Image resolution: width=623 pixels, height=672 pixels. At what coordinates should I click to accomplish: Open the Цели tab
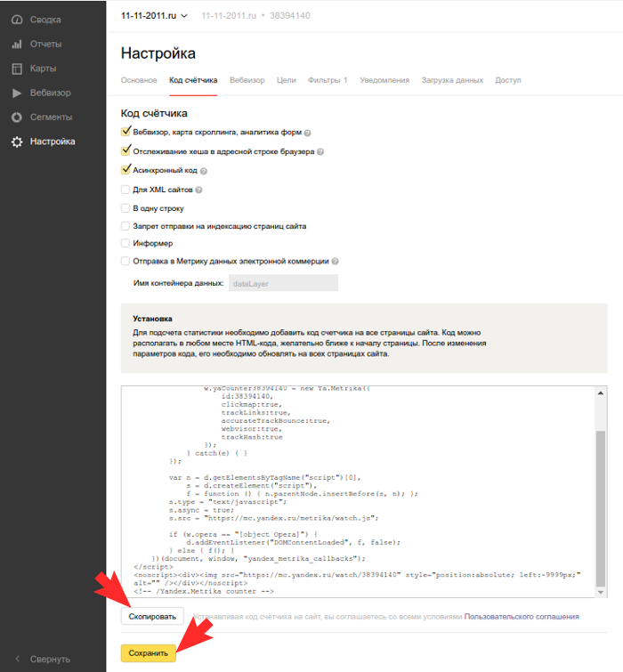coord(287,80)
